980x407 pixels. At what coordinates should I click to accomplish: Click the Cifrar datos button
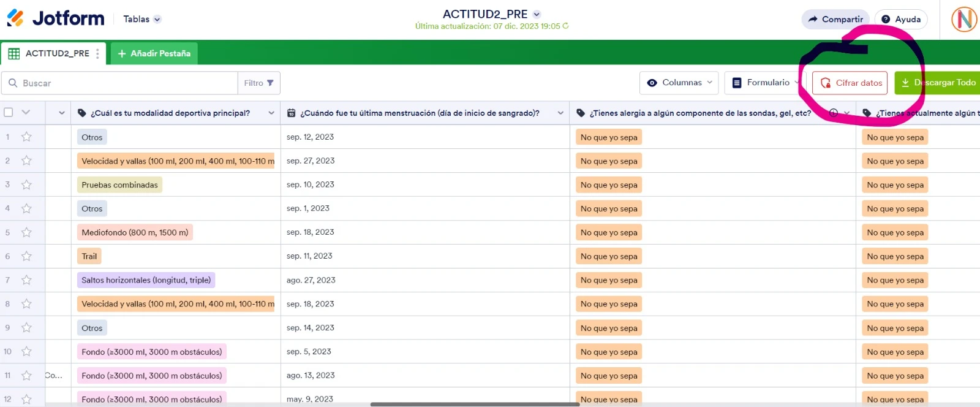[850, 83]
